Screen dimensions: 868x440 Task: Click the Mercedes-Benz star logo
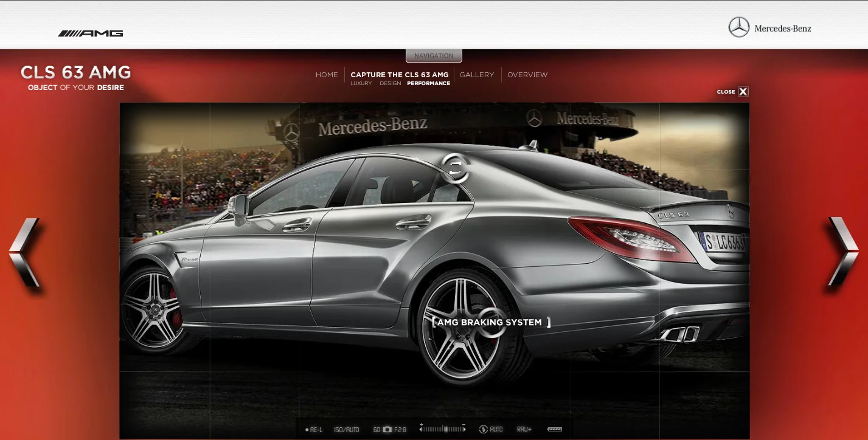click(739, 27)
